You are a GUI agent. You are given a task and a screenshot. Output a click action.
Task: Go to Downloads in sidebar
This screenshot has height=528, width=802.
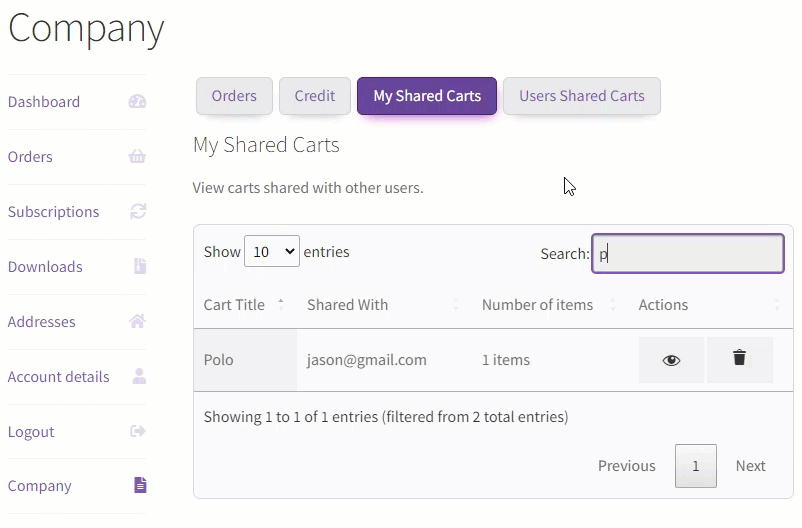tap(45, 267)
